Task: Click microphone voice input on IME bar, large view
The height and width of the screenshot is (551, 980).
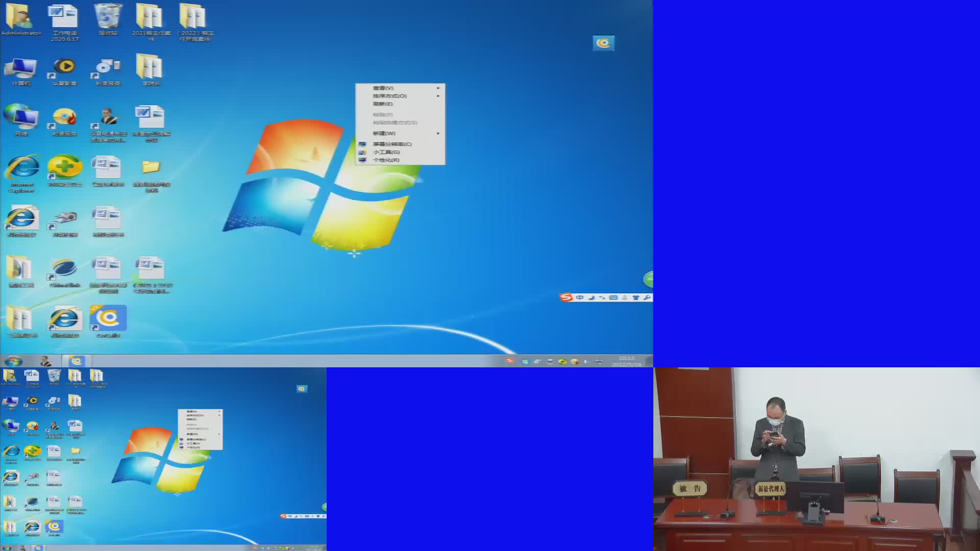Action: click(x=625, y=297)
